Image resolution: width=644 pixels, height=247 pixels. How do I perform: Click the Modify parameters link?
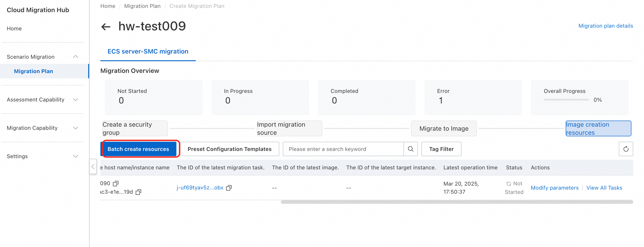coord(554,188)
